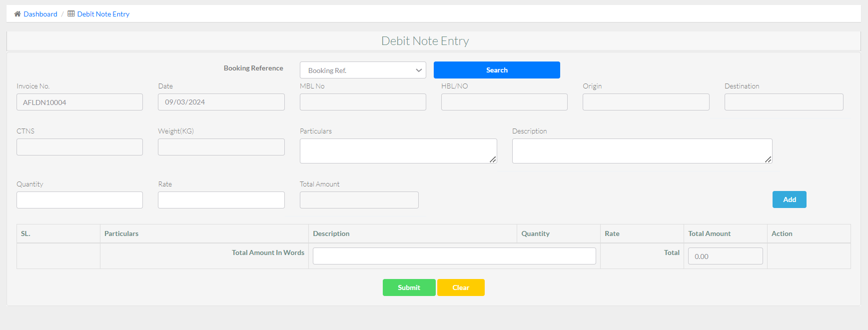The width and height of the screenshot is (868, 330).
Task: Select the Particulars text area
Action: pos(398,151)
